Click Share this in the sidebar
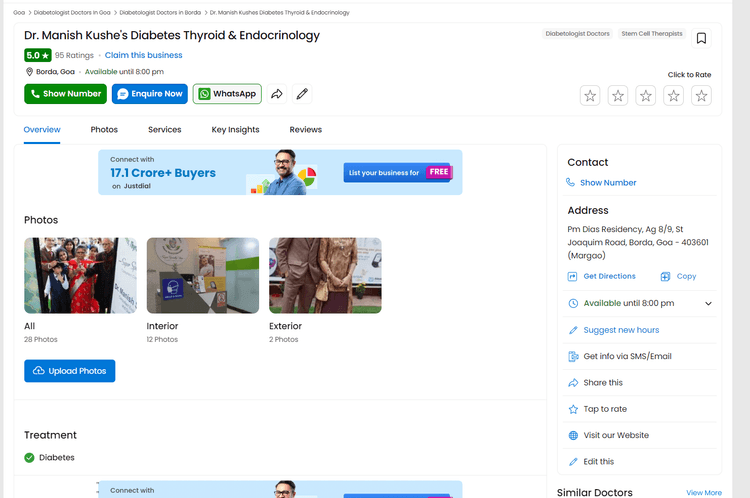 pyautogui.click(x=603, y=383)
